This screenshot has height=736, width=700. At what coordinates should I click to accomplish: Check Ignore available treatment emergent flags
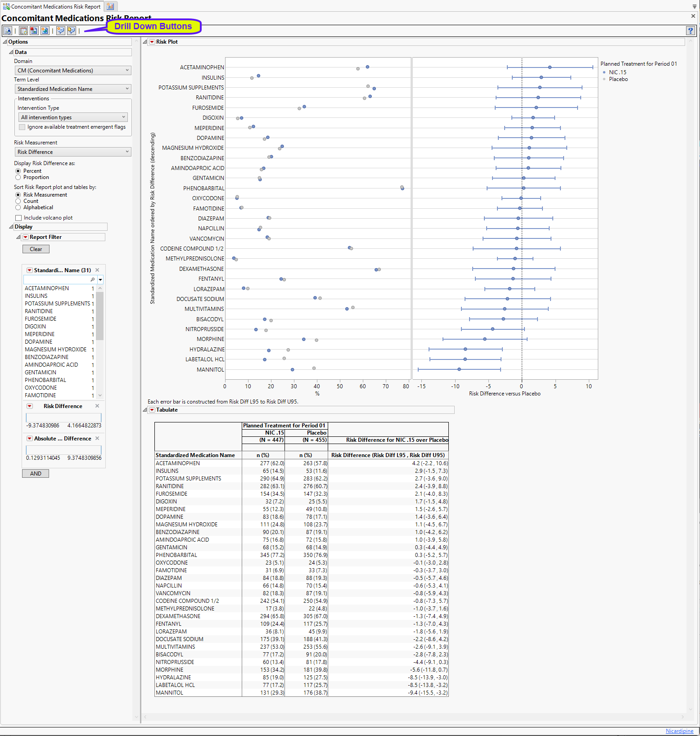pyautogui.click(x=22, y=127)
